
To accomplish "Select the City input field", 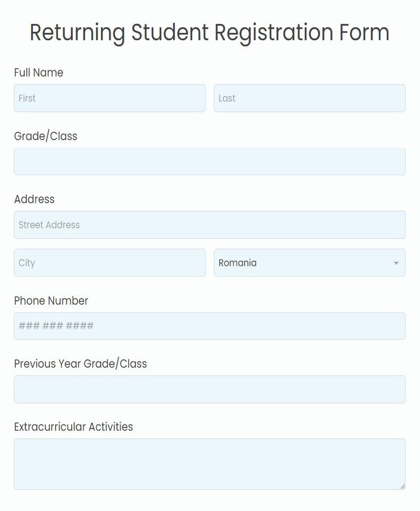I will click(110, 262).
